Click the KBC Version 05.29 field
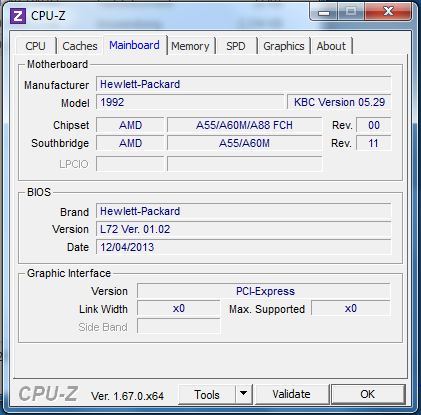Image resolution: width=421 pixels, height=415 pixels. click(x=339, y=102)
